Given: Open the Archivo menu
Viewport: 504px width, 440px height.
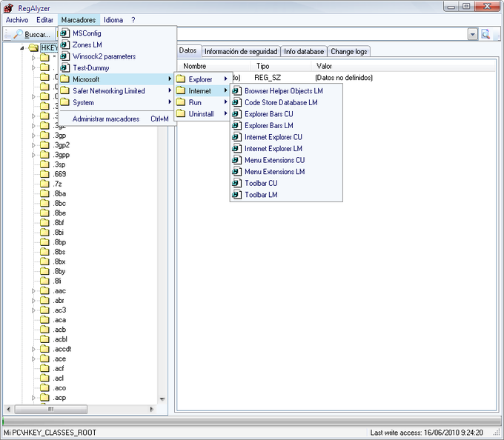Looking at the screenshot, I should (x=17, y=20).
